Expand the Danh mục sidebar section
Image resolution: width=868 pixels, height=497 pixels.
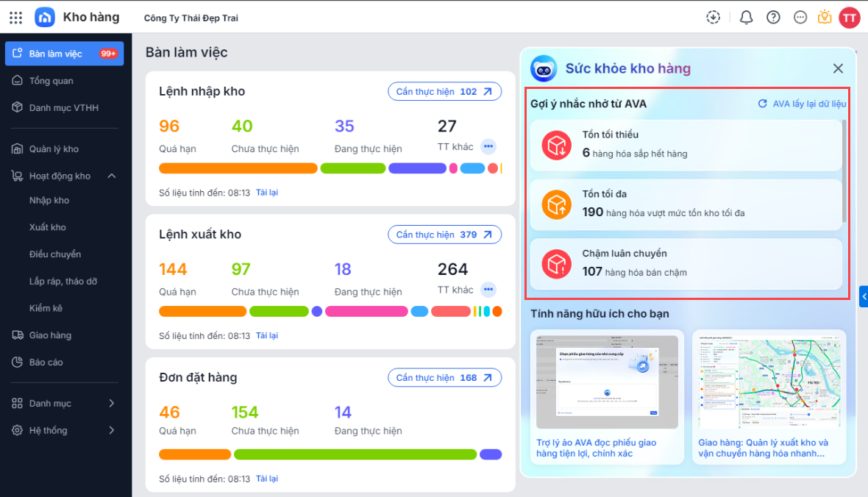click(112, 403)
